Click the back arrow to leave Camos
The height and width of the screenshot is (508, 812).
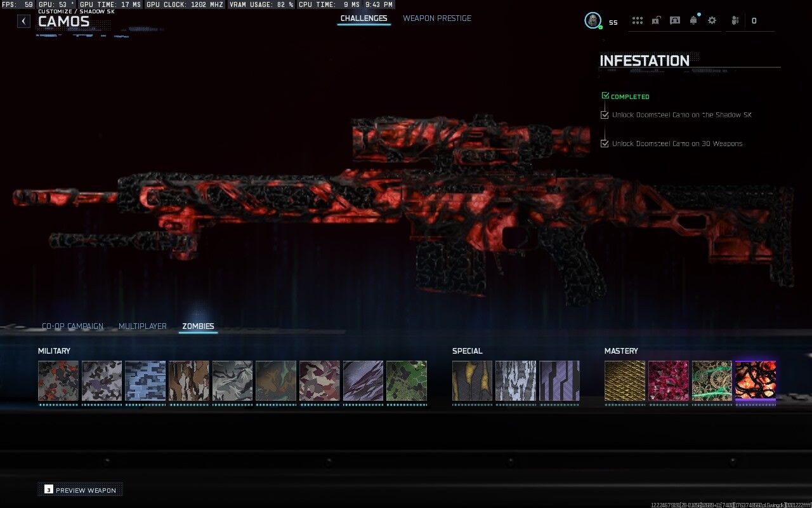tap(23, 20)
